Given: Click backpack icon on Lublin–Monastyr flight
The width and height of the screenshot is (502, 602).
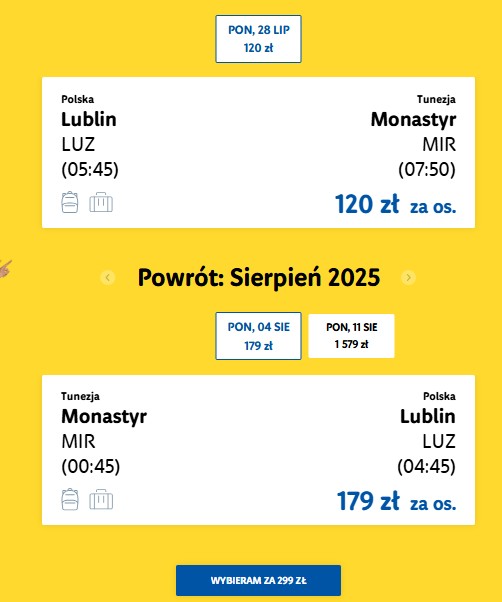Looking at the screenshot, I should [70, 202].
